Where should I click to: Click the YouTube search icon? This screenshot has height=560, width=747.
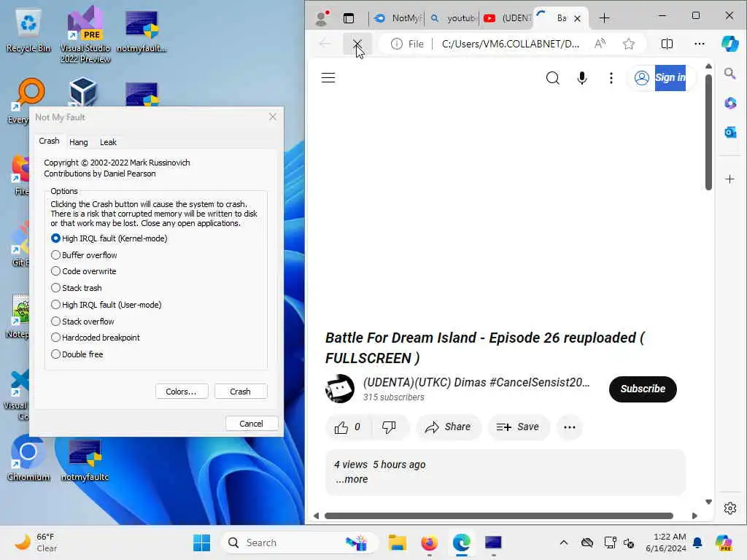pyautogui.click(x=553, y=77)
